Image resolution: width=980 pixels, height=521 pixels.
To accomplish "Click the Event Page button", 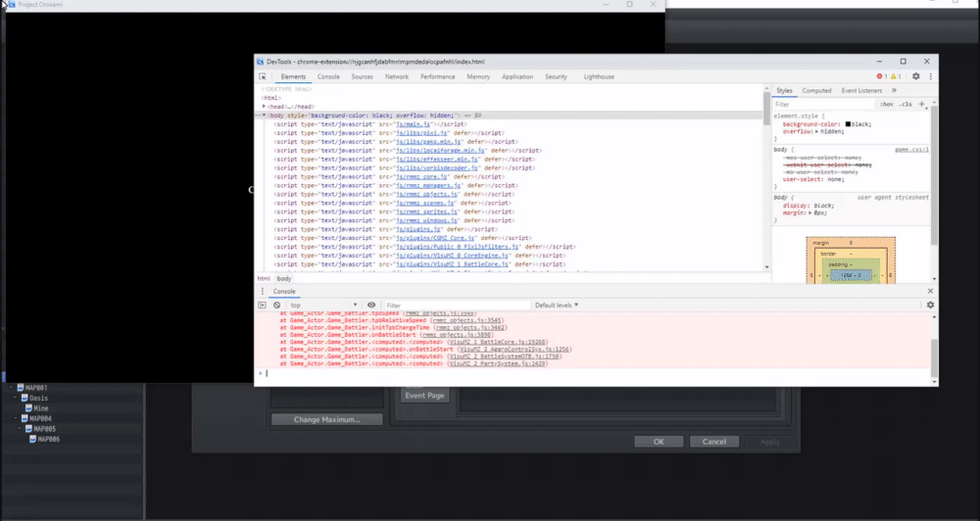I will click(424, 395).
